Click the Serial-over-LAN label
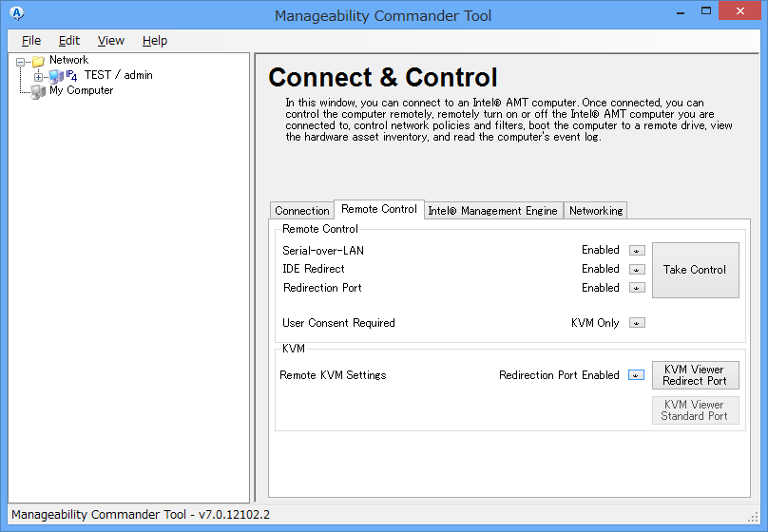The width and height of the screenshot is (768, 532). click(323, 251)
